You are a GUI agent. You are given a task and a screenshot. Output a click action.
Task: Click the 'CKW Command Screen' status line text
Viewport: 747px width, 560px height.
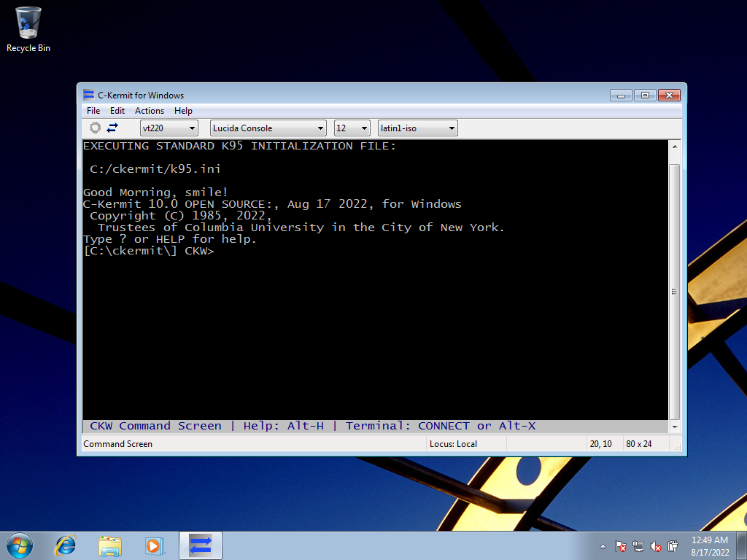tap(156, 426)
